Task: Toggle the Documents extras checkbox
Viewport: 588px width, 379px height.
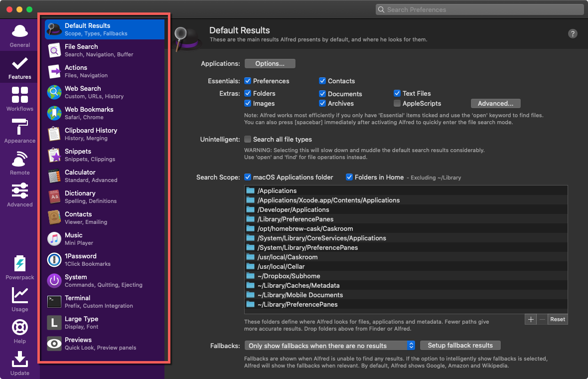Action: click(x=322, y=93)
